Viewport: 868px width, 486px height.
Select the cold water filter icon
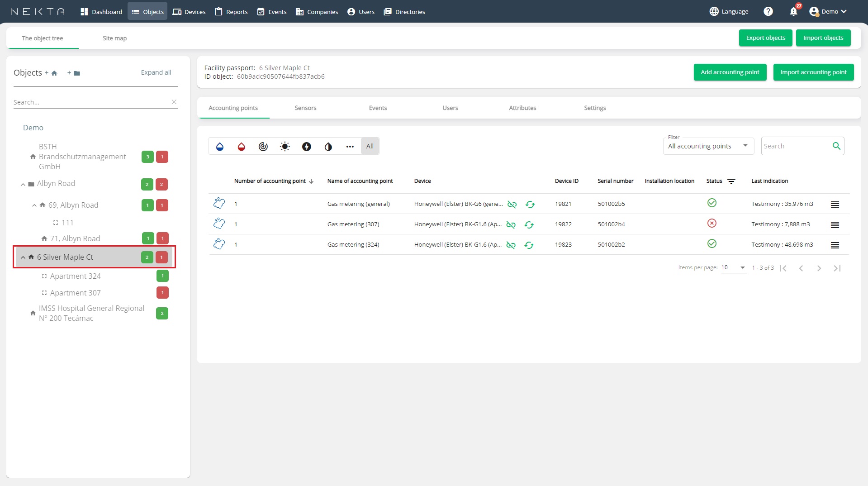coord(220,146)
